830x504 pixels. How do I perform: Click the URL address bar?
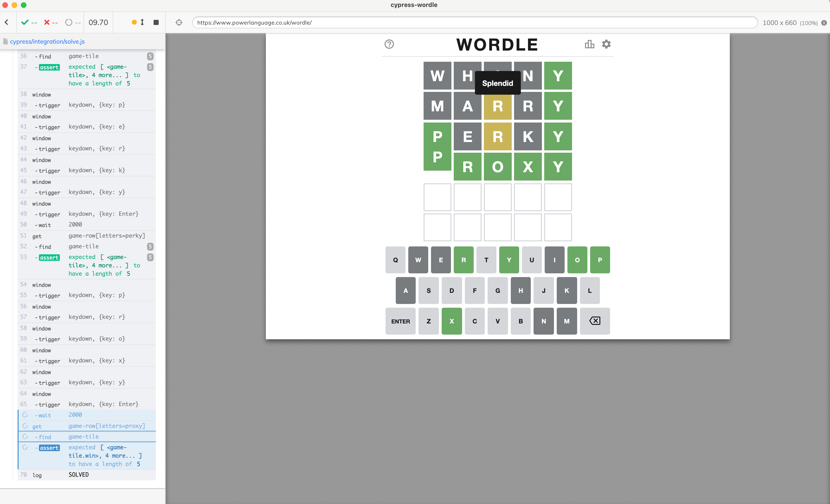(x=472, y=23)
